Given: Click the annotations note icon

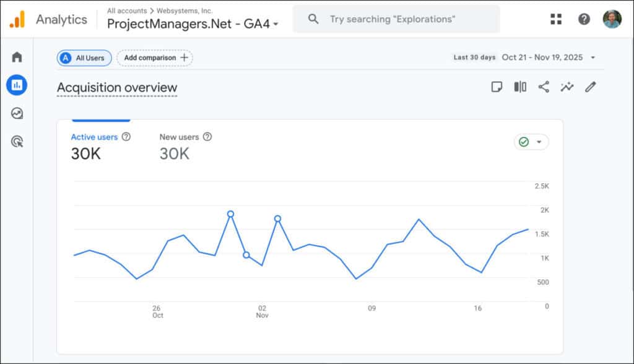Looking at the screenshot, I should [497, 87].
